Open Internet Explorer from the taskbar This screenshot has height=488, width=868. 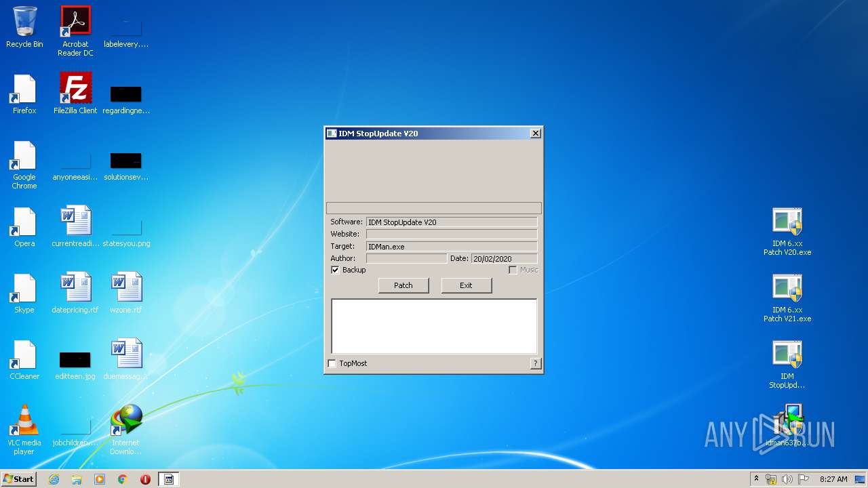54,479
